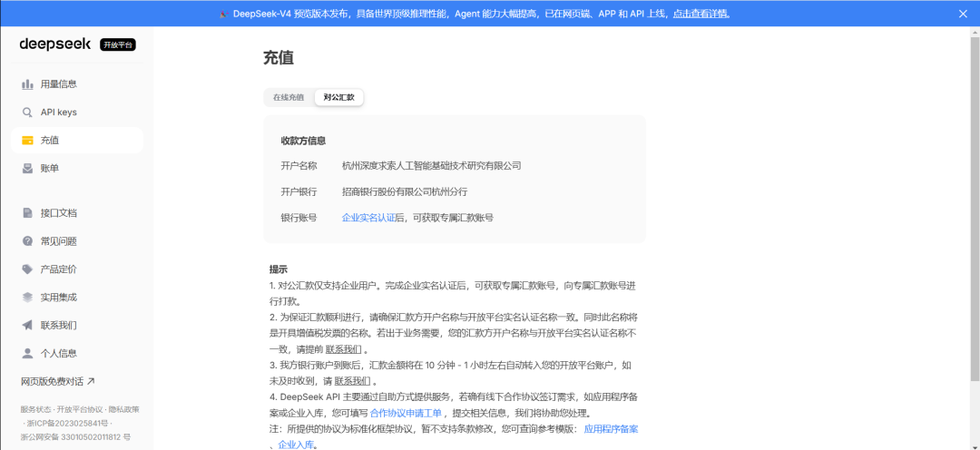980x450 pixels.
Task: Click the 点击查看详情 link in the banner
Action: click(x=701, y=14)
